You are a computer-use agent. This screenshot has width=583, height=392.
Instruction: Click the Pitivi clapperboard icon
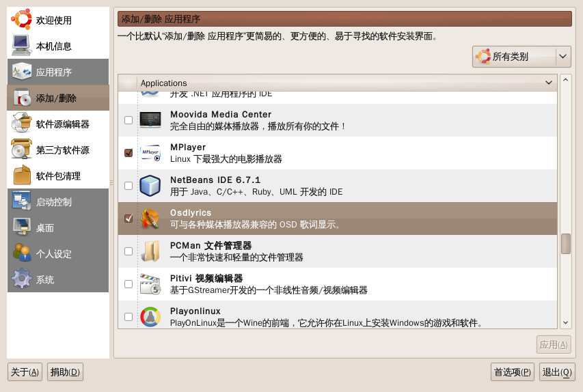(150, 284)
